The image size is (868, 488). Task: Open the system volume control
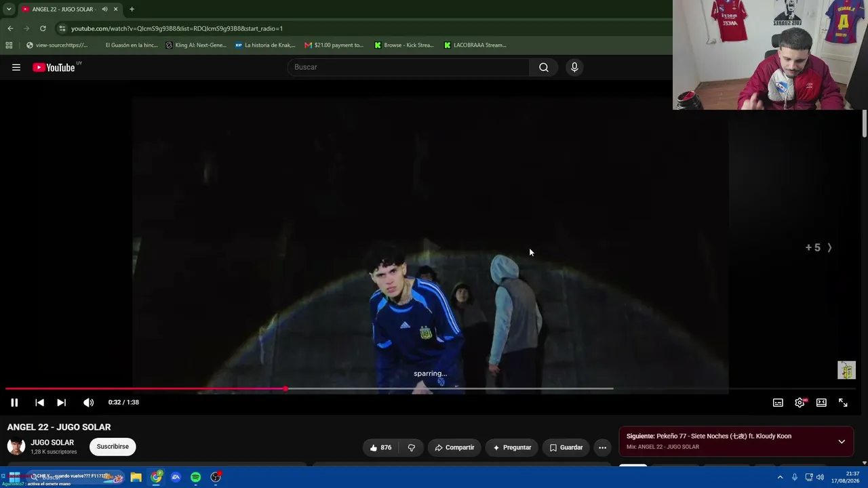[820, 477]
